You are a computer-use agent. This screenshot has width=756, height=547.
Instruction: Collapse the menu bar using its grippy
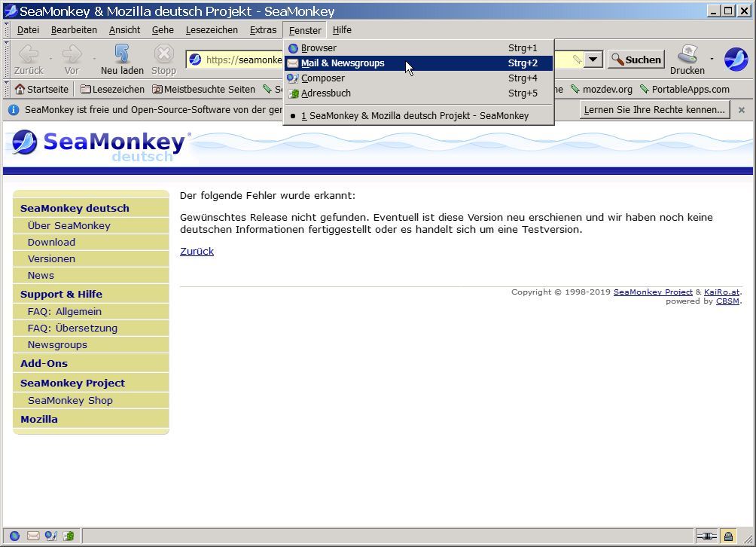pos(6,30)
